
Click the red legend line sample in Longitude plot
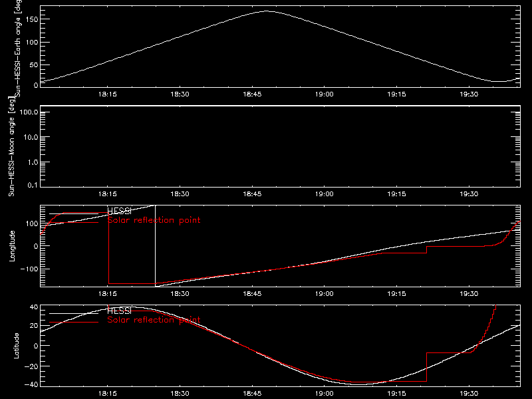click(74, 223)
